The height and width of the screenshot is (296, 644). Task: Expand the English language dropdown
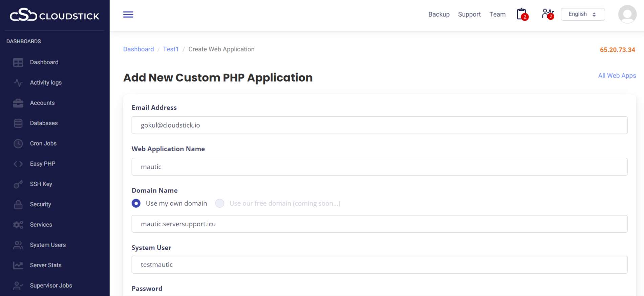(582, 14)
